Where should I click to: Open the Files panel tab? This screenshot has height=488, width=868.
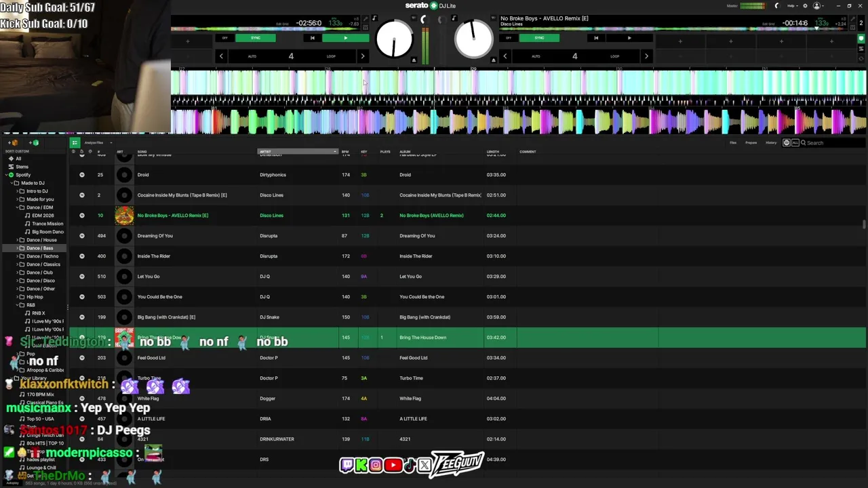point(733,142)
